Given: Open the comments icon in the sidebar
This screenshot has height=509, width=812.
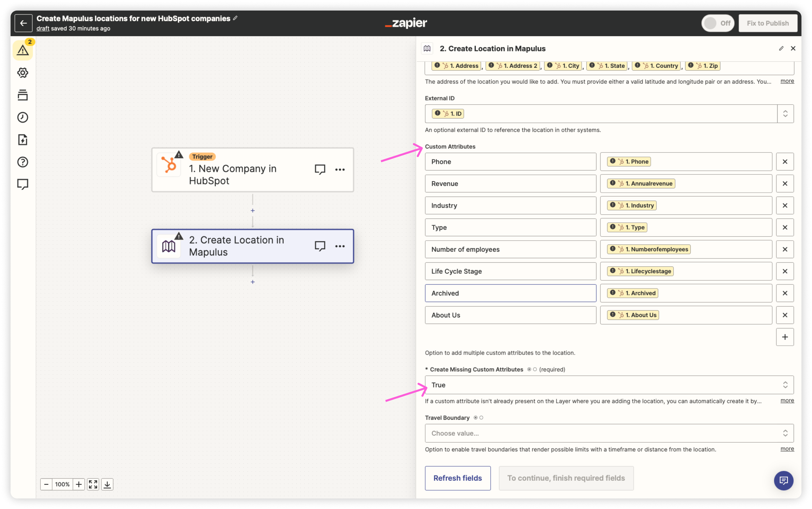Looking at the screenshot, I should coord(23,184).
